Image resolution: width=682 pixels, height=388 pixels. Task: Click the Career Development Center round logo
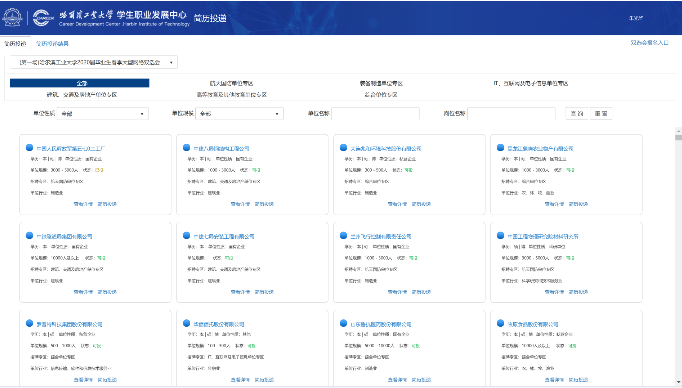pos(43,18)
